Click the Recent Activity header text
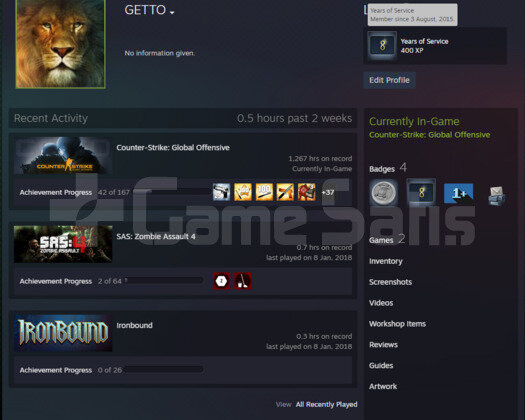The width and height of the screenshot is (525, 420). [51, 118]
